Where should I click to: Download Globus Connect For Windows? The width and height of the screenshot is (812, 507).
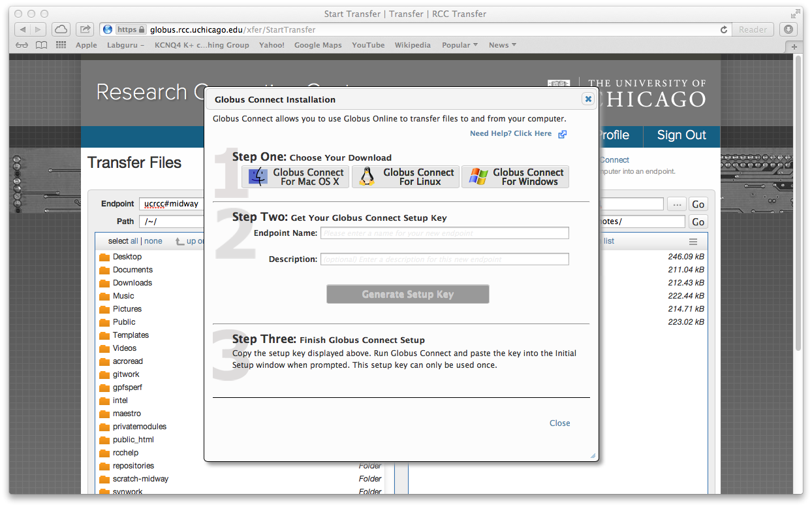coord(515,177)
